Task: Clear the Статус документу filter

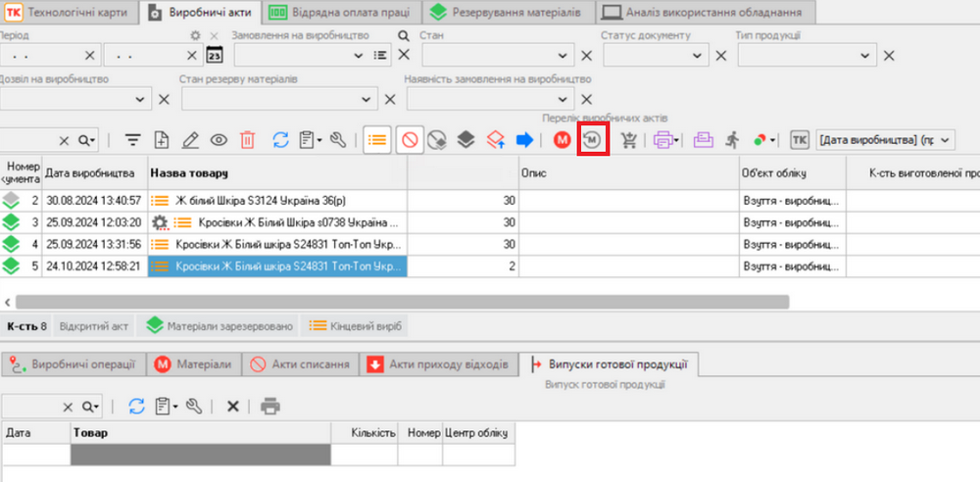Action: (721, 56)
